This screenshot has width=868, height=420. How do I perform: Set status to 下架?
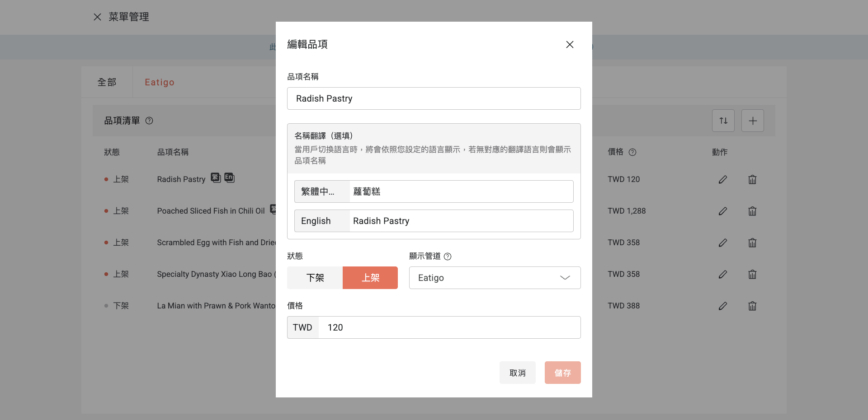pos(315,278)
